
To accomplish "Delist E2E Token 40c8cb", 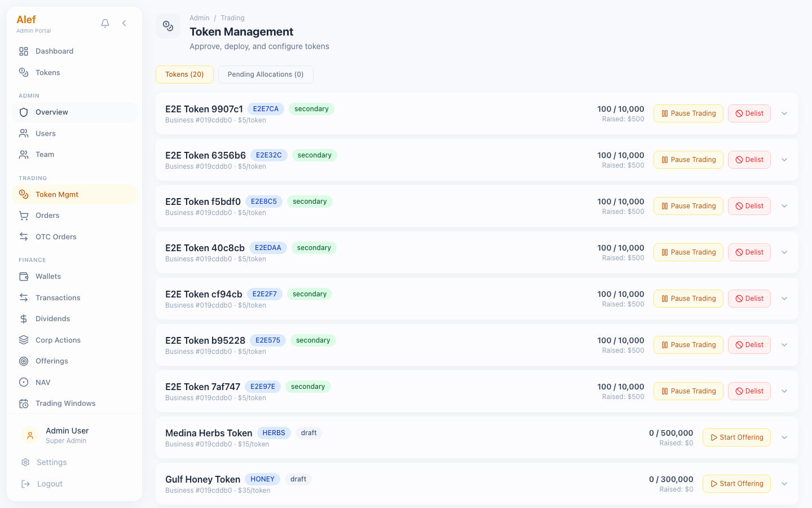I will coord(749,252).
